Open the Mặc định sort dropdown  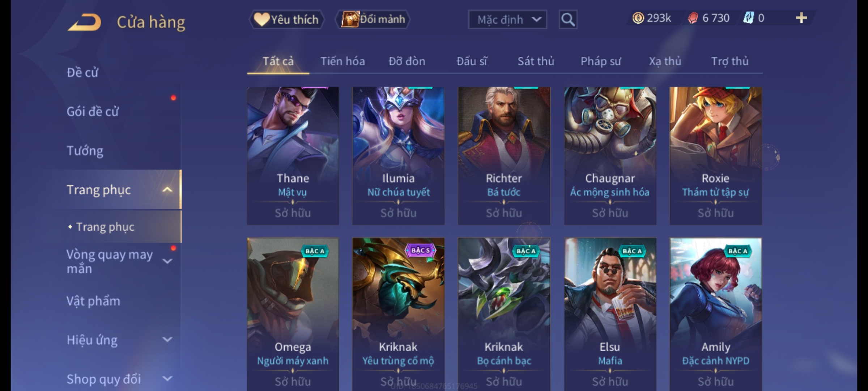(507, 20)
